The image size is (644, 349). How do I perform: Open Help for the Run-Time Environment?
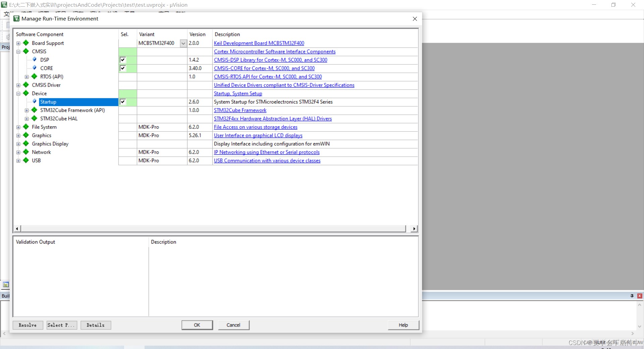[x=404, y=325]
